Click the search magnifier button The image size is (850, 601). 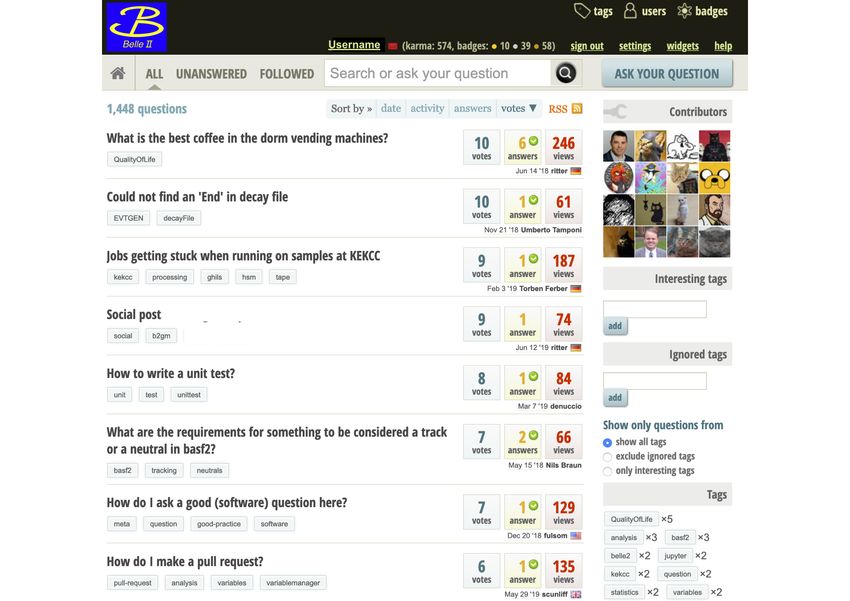(x=565, y=73)
